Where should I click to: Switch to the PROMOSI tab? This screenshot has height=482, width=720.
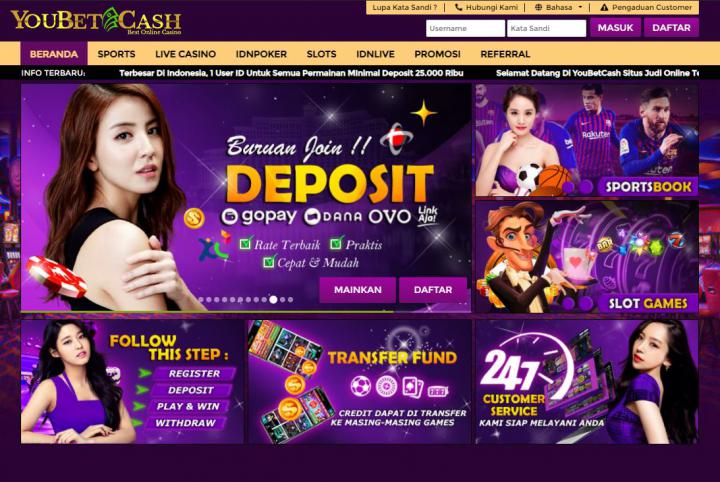(x=437, y=54)
